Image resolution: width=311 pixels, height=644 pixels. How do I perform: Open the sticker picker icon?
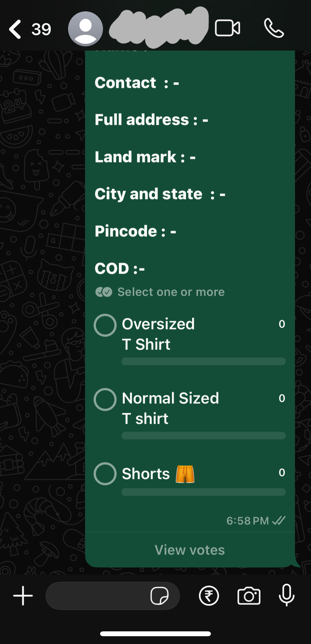[159, 596]
